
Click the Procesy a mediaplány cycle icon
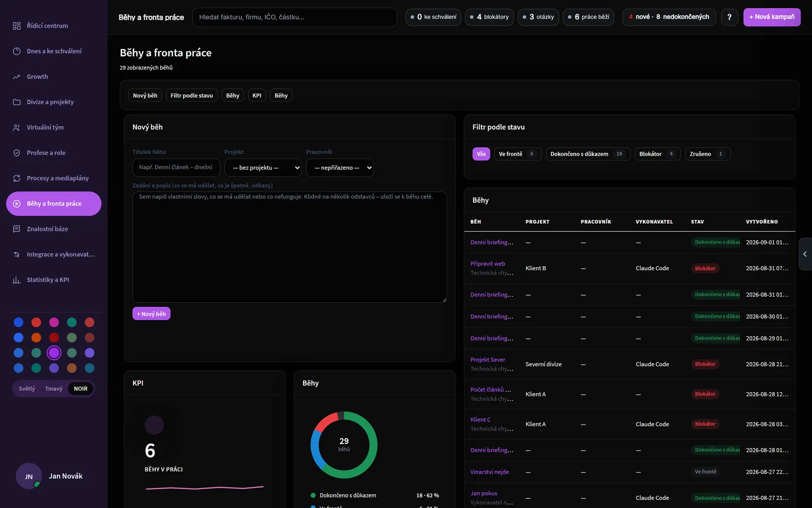point(17,178)
